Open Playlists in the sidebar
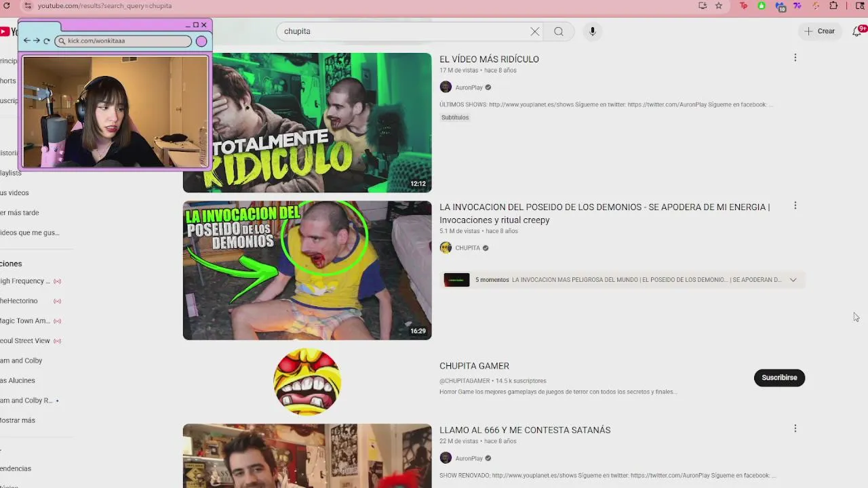 11,173
